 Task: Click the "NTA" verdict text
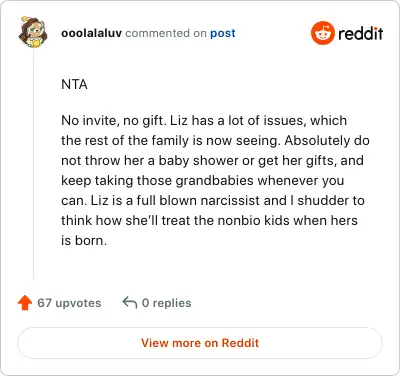74,84
